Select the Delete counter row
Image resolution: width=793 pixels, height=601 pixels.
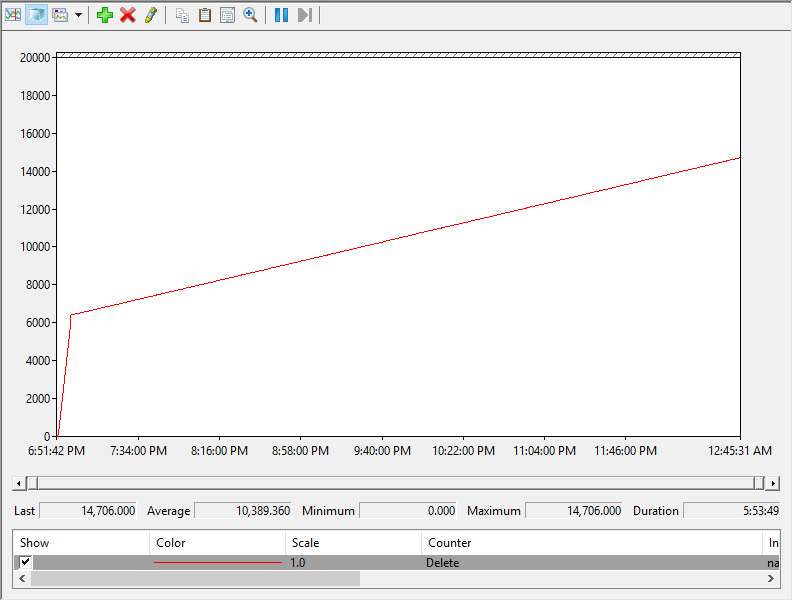443,563
